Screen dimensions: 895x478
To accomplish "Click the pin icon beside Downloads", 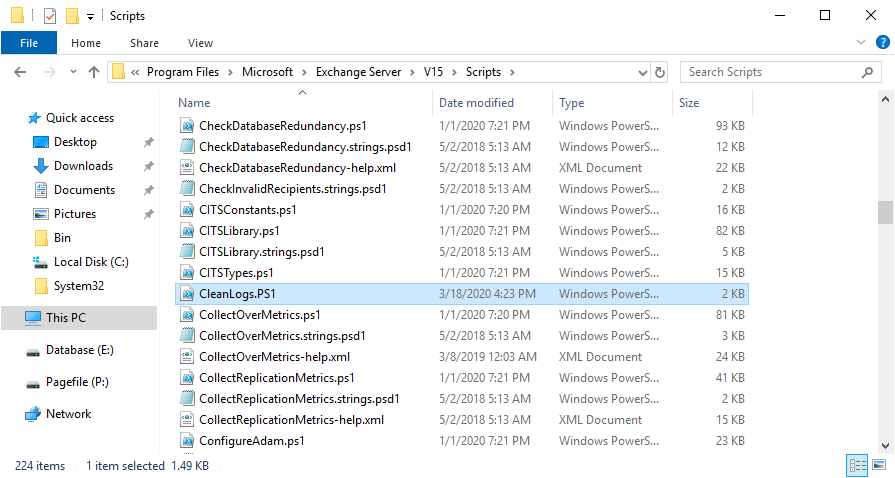I will [x=148, y=166].
